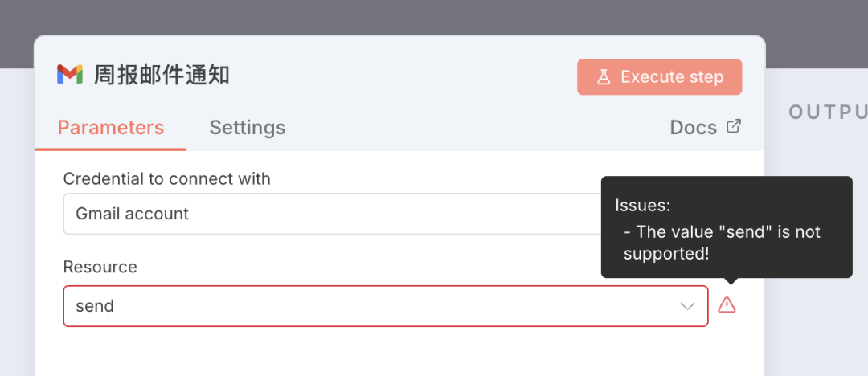Click the dark backdrop above the dialog
Viewport: 868px width, 376px height.
click(x=402, y=18)
